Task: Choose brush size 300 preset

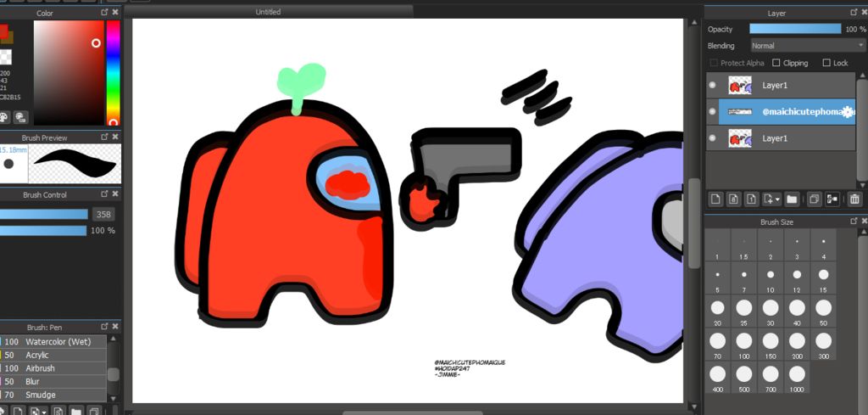Action: (823, 344)
